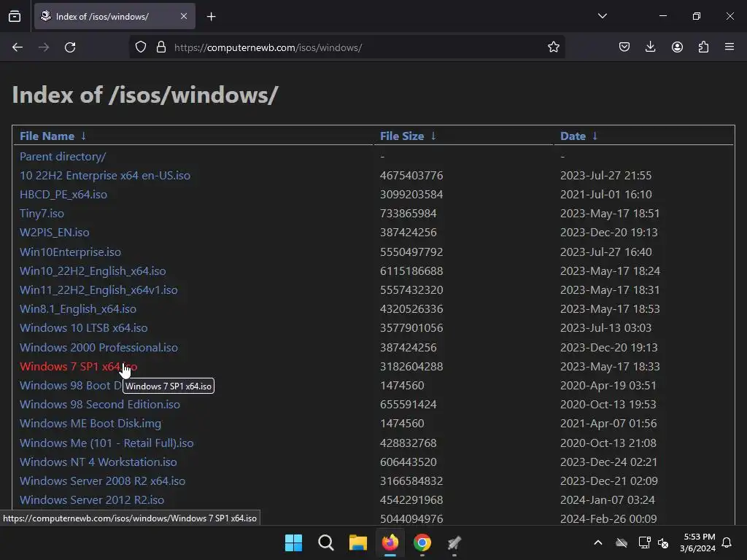
Task: Open the rocket app in taskbar
Action: click(x=454, y=542)
